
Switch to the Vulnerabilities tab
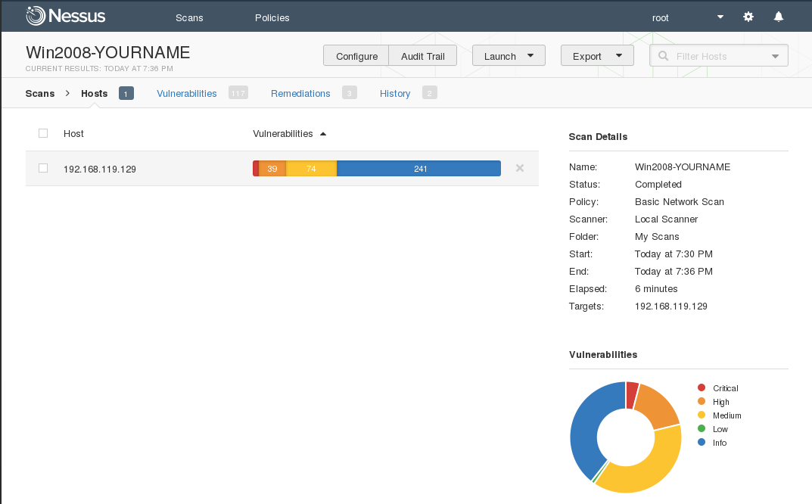point(186,93)
